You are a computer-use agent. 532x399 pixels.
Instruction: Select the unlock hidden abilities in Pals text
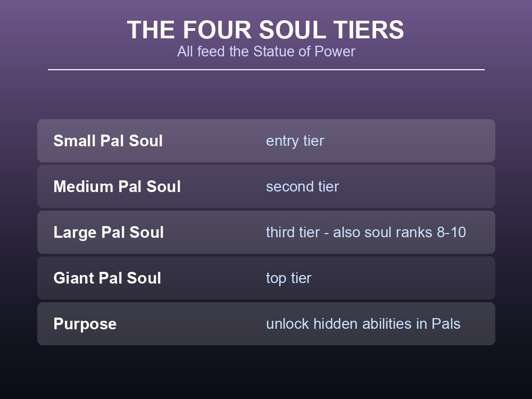tap(363, 323)
